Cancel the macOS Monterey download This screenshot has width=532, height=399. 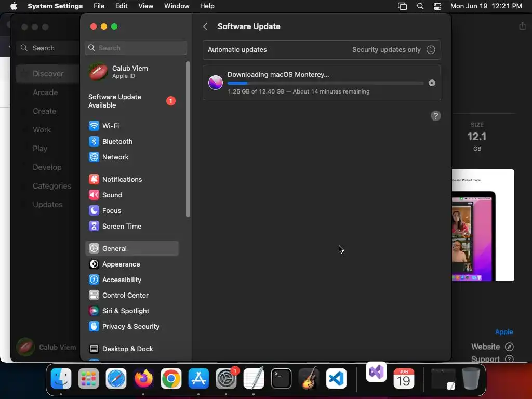432,83
